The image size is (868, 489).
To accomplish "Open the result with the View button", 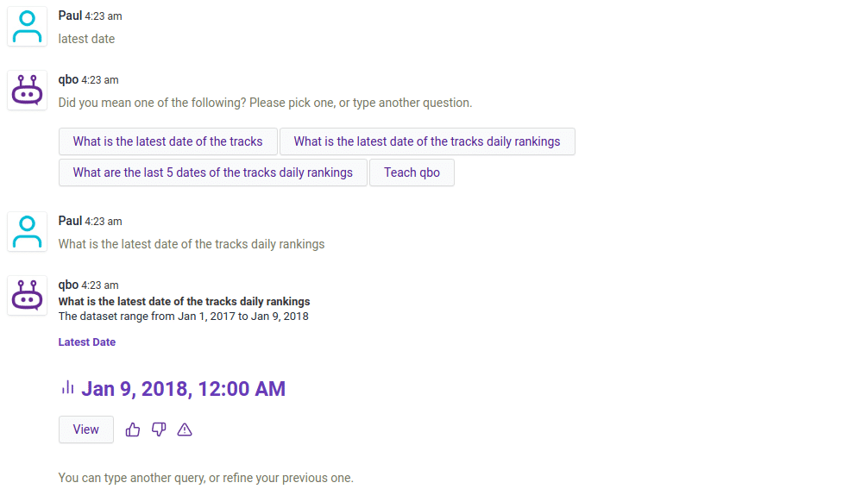I will [x=86, y=429].
